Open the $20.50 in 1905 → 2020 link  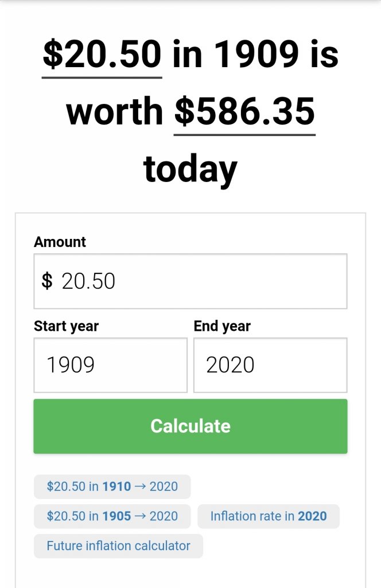coord(112,516)
